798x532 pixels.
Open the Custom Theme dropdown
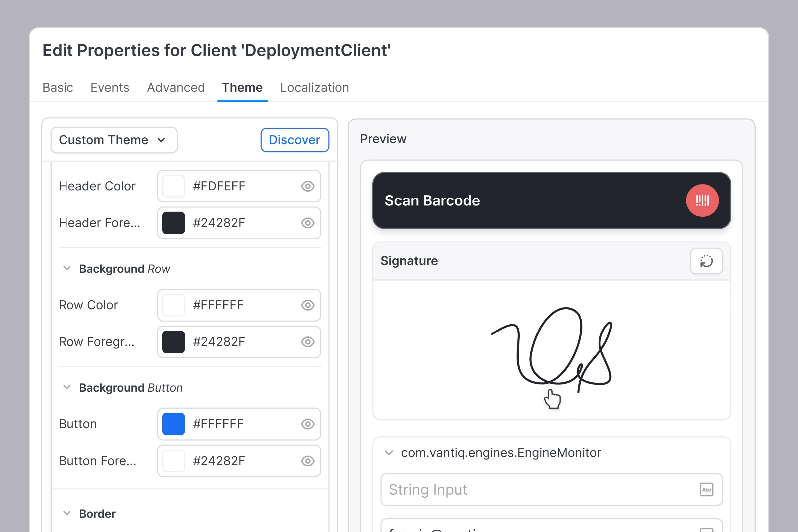point(114,140)
